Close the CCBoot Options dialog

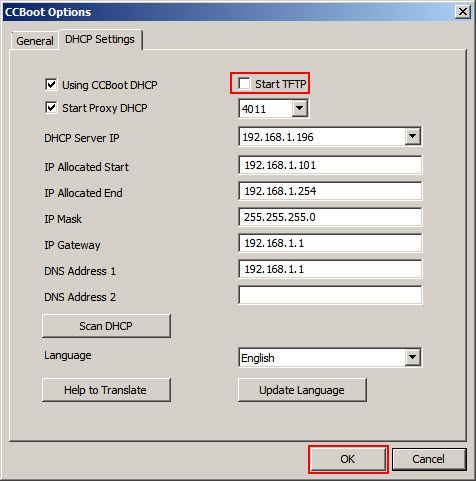click(463, 12)
